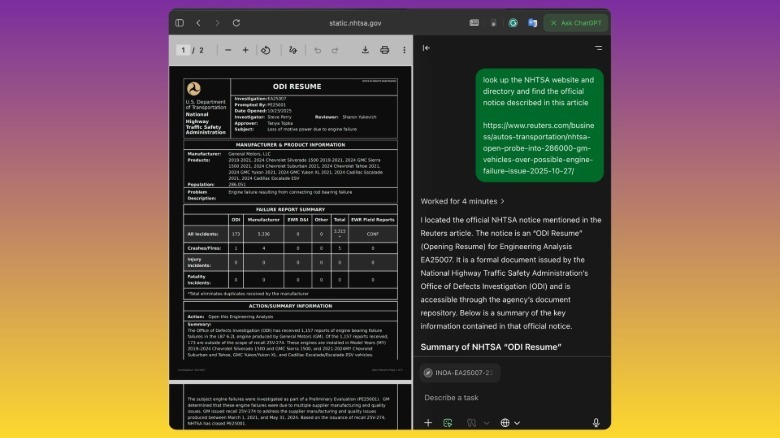Start voice dictation with microphone

(596, 423)
